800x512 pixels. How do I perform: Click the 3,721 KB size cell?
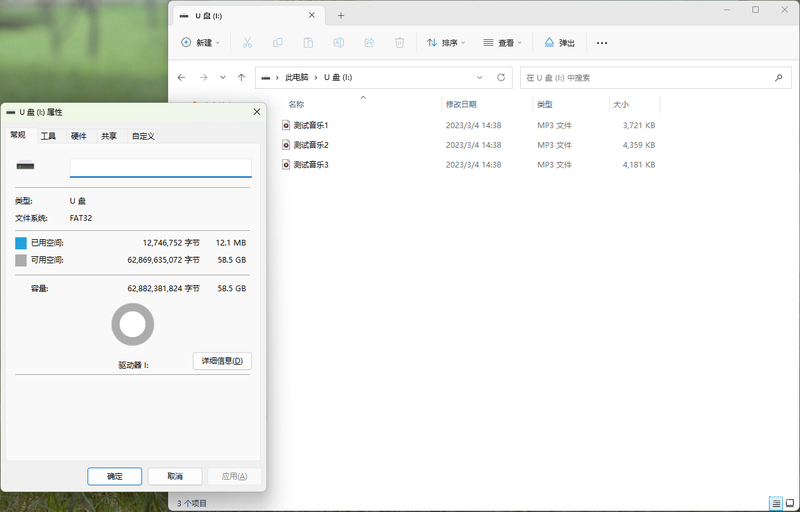(639, 125)
